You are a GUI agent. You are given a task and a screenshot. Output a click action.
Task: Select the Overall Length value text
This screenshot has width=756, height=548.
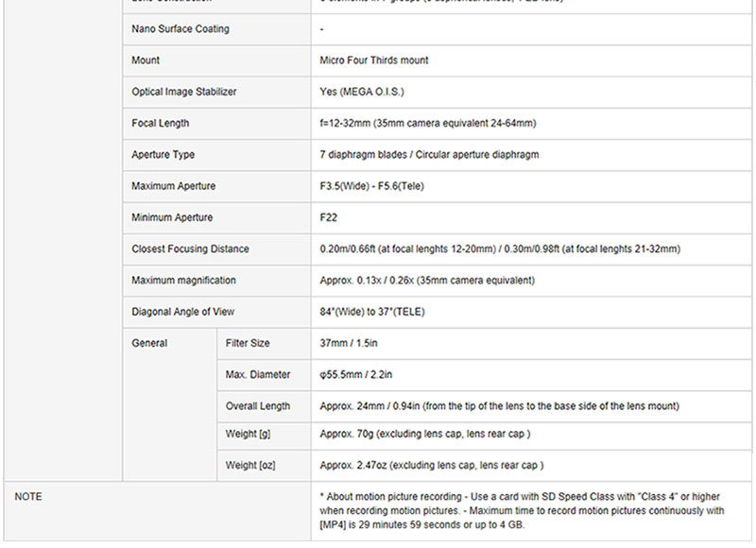point(499,406)
